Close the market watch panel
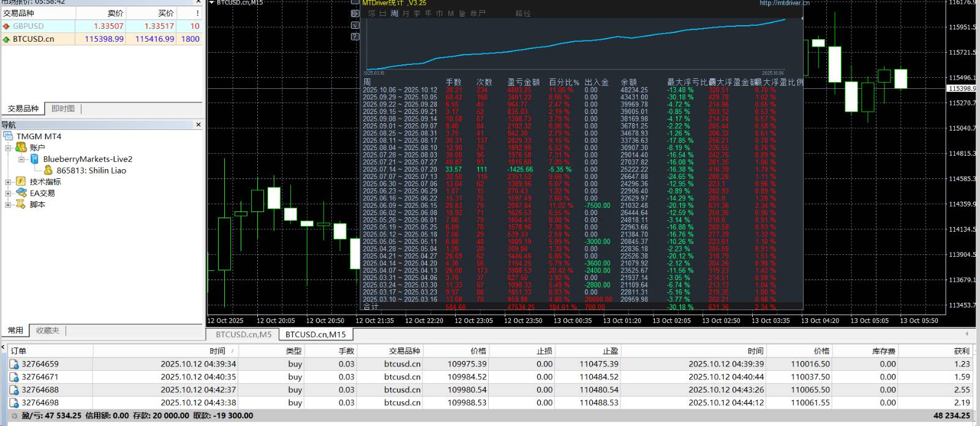The image size is (980, 426). [x=198, y=2]
